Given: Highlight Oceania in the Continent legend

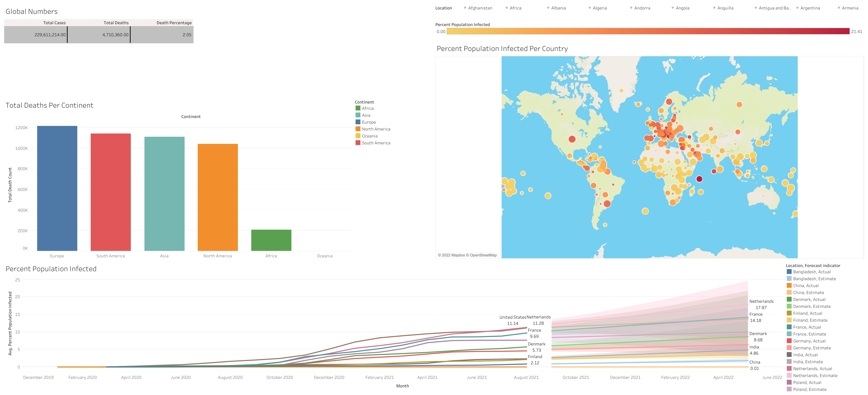Looking at the screenshot, I should (x=369, y=136).
